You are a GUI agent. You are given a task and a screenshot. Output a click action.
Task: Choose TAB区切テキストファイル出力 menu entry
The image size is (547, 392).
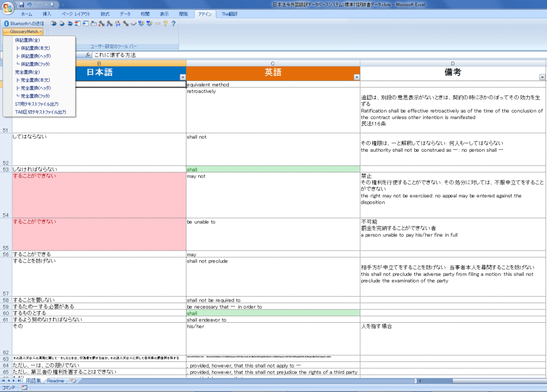point(40,112)
